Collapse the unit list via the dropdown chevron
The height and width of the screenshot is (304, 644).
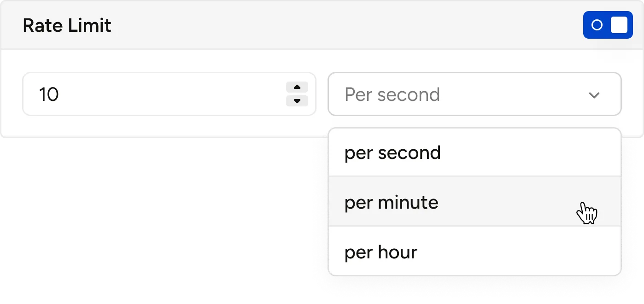(x=594, y=95)
